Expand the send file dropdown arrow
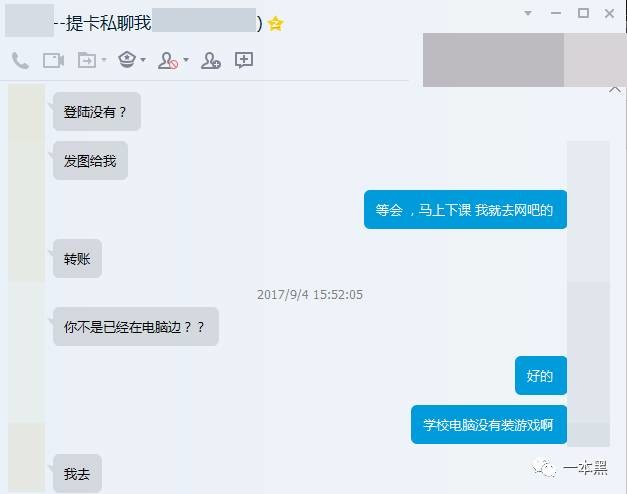627x494 pixels. [104, 60]
